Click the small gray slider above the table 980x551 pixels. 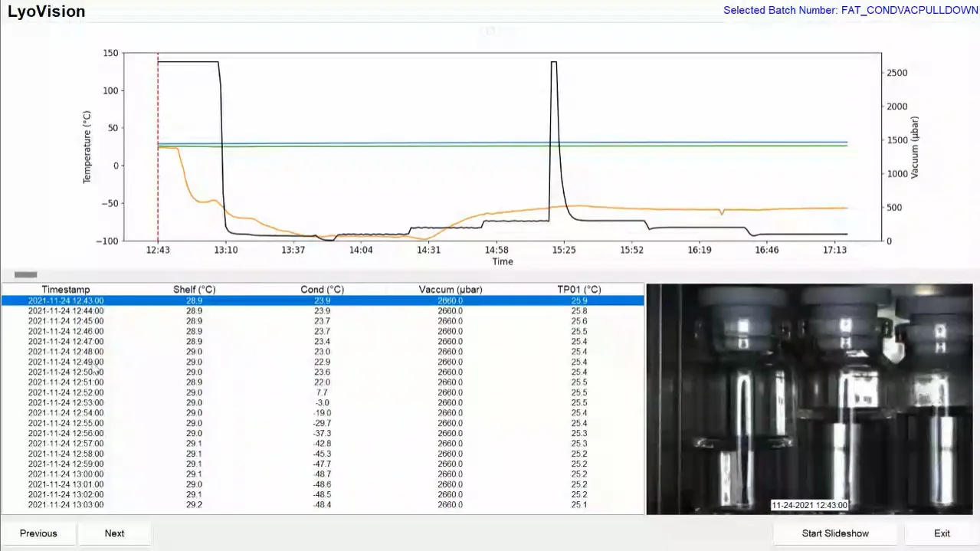25,274
